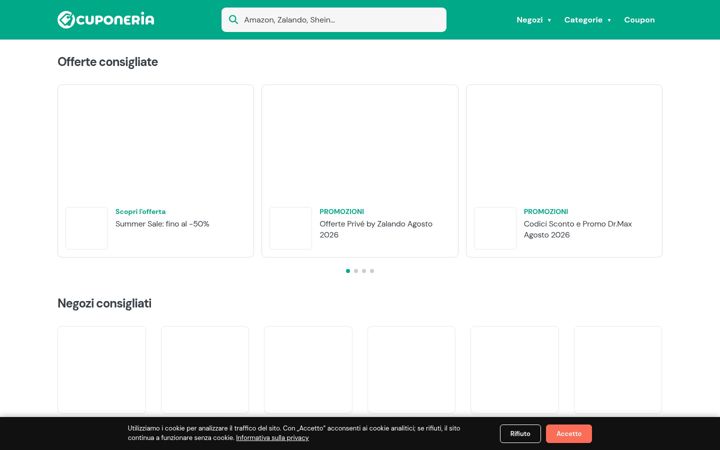Viewport: 720px width, 450px height.
Task: Focus the Amazon, Zalando, Shein search field
Action: (334, 20)
